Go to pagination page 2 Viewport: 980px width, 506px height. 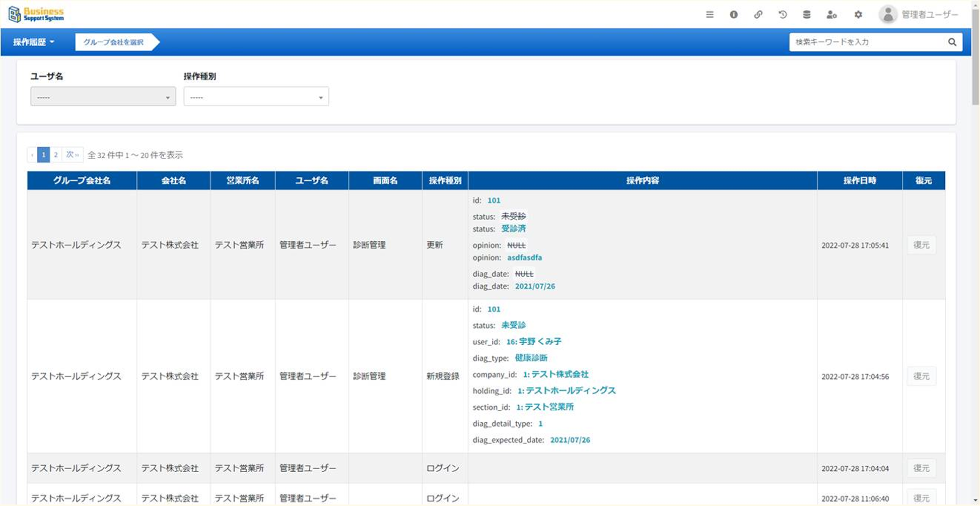point(56,155)
